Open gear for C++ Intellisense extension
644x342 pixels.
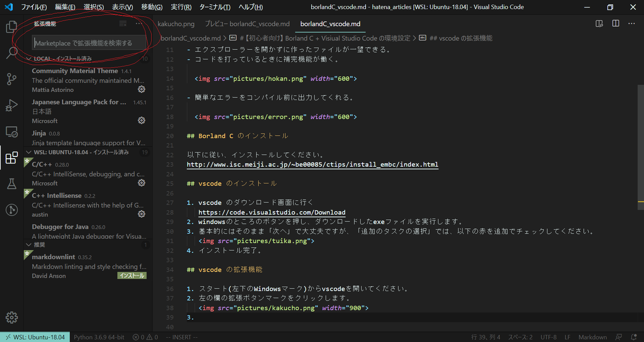(x=142, y=214)
